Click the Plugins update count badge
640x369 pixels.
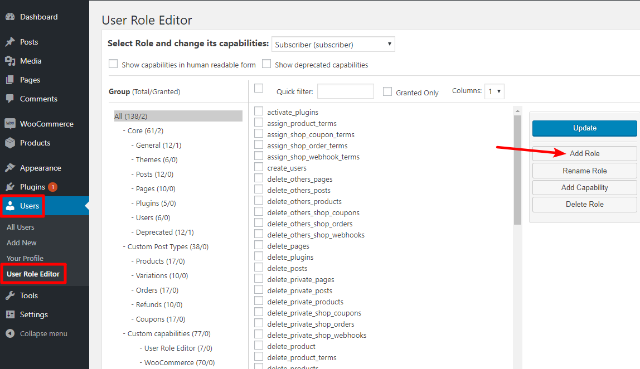pos(53,187)
